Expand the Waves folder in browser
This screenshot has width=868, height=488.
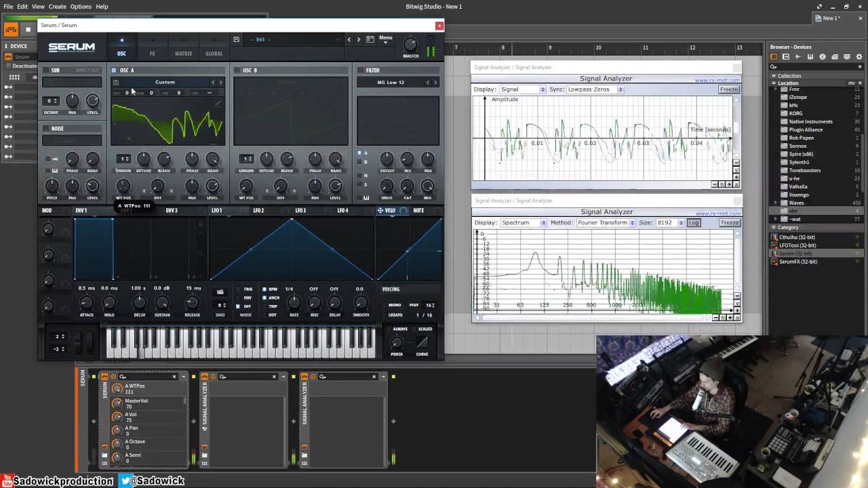tap(776, 203)
